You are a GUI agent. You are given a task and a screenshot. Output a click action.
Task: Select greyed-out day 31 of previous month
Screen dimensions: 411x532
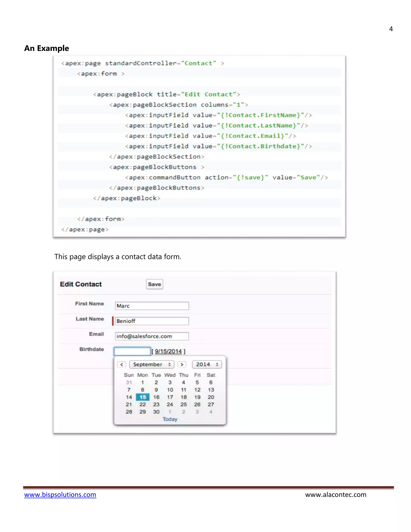pyautogui.click(x=129, y=382)
